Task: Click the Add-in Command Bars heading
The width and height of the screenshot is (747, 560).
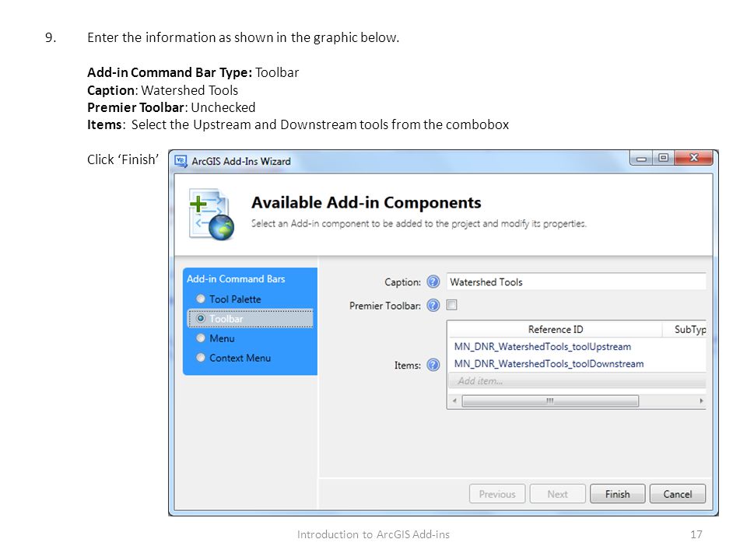Action: [236, 279]
